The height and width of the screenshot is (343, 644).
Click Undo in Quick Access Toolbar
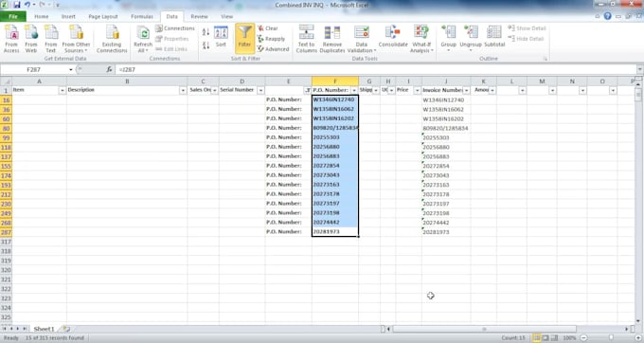(x=27, y=5)
